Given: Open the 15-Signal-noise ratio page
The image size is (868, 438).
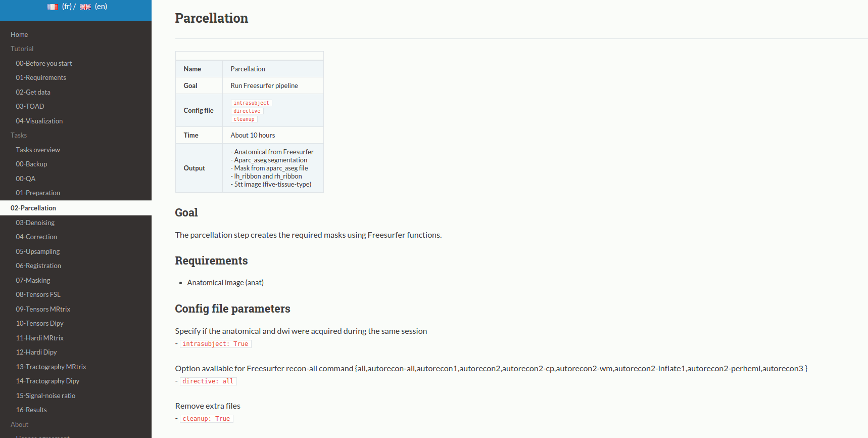Looking at the screenshot, I should (45, 396).
